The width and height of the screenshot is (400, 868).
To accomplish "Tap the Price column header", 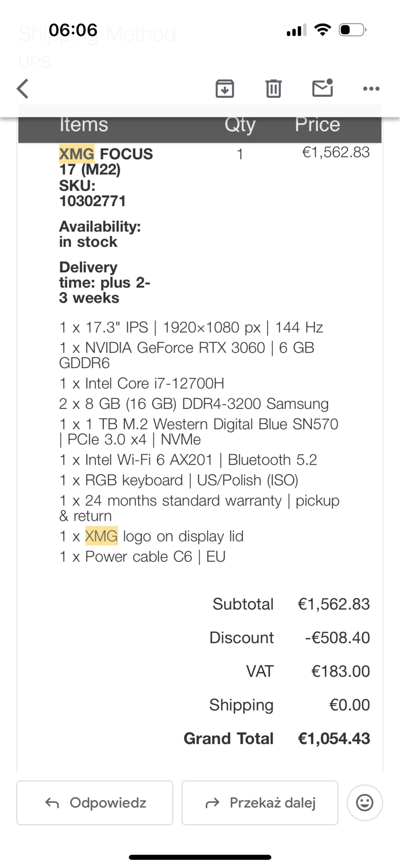I will pyautogui.click(x=317, y=124).
